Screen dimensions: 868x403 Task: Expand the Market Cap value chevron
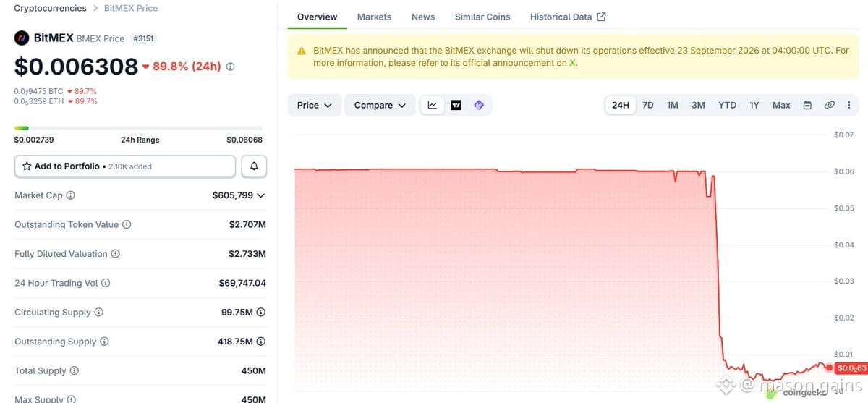tap(261, 195)
